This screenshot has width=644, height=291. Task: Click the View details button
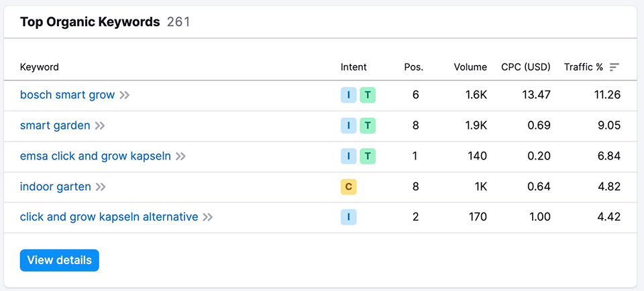[59, 260]
